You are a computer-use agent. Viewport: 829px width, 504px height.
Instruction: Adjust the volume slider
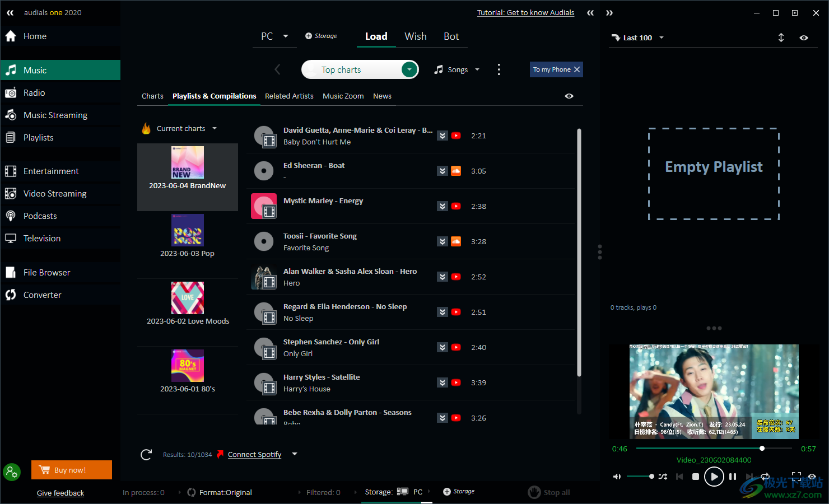coord(640,477)
